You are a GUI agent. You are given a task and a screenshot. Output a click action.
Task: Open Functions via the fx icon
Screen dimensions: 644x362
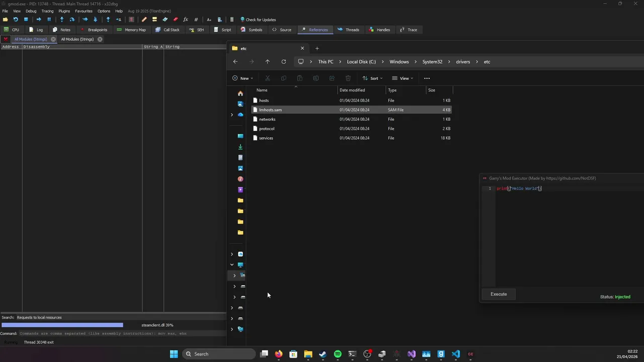(186, 20)
